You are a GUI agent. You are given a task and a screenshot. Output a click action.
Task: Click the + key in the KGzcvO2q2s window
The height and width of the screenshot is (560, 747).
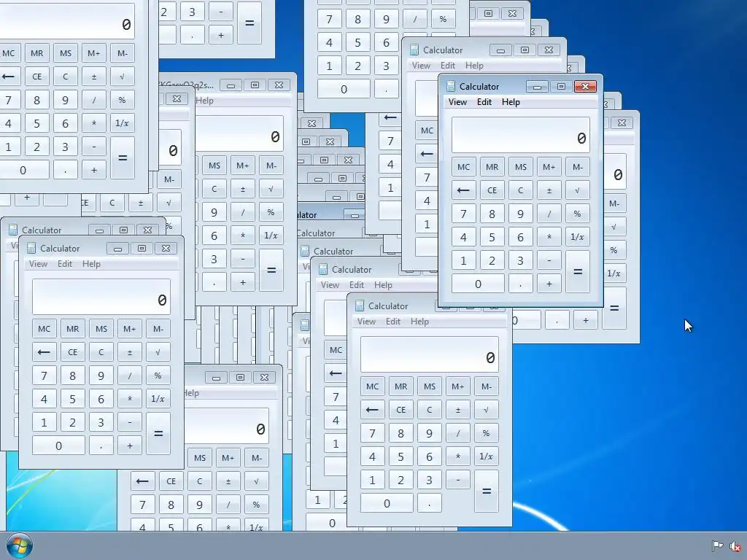coord(242,282)
